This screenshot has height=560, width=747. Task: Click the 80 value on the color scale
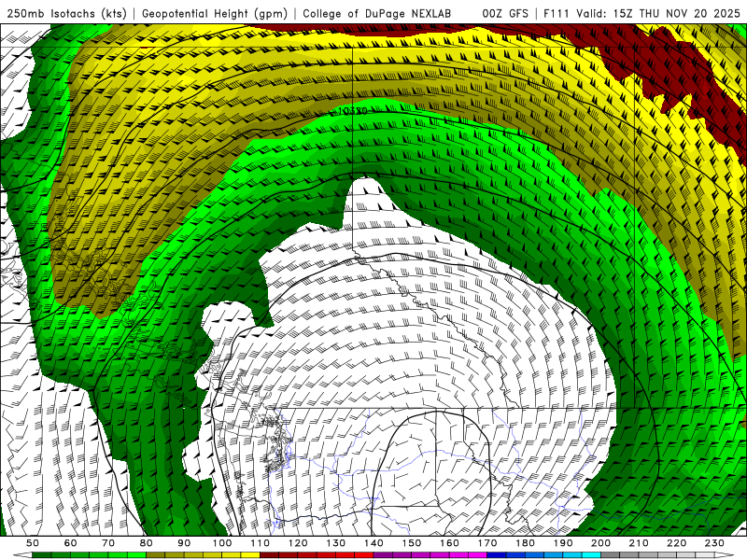coord(147,543)
